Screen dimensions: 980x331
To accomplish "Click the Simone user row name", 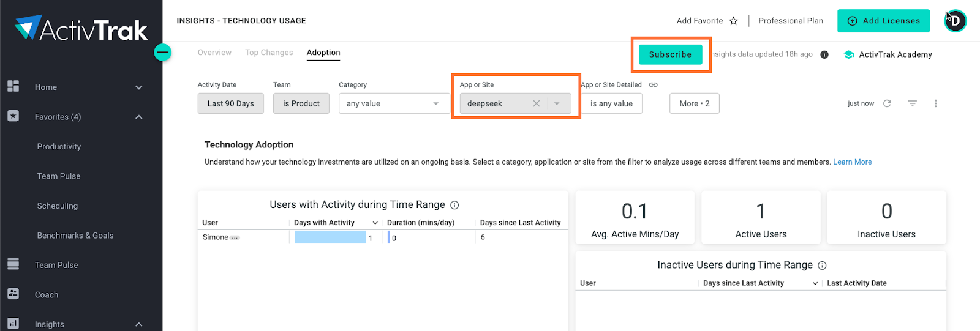I will [216, 237].
